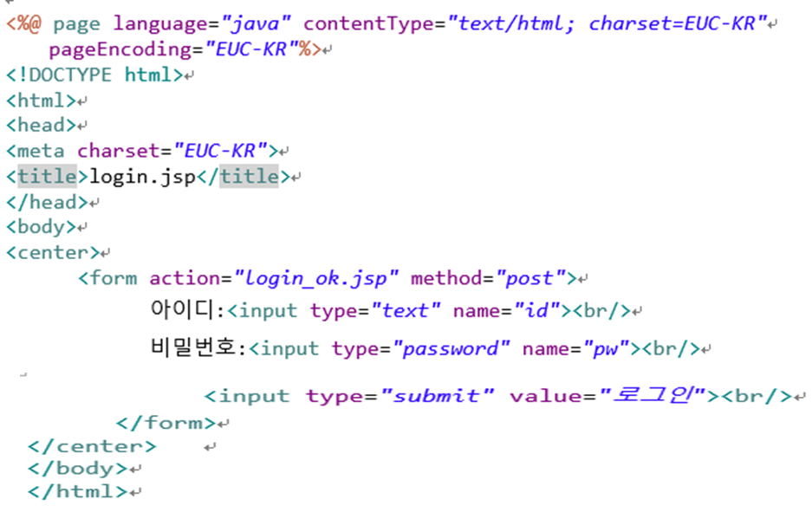The height and width of the screenshot is (506, 812).
Task: Click the opening <head> tag
Action: (x=41, y=125)
